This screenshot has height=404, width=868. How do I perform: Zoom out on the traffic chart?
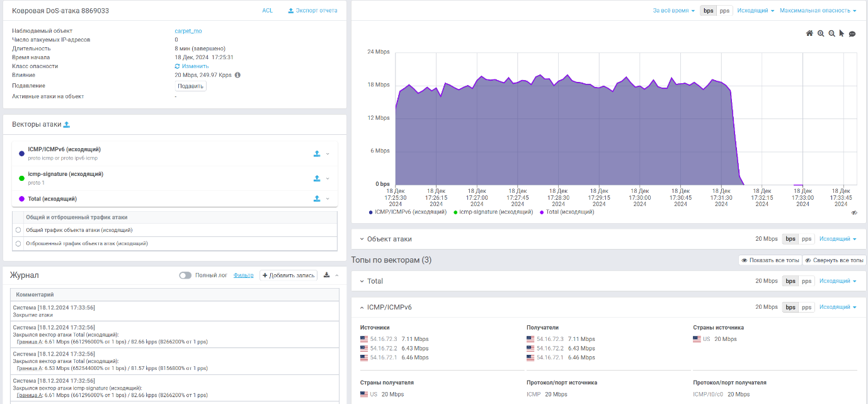(831, 33)
